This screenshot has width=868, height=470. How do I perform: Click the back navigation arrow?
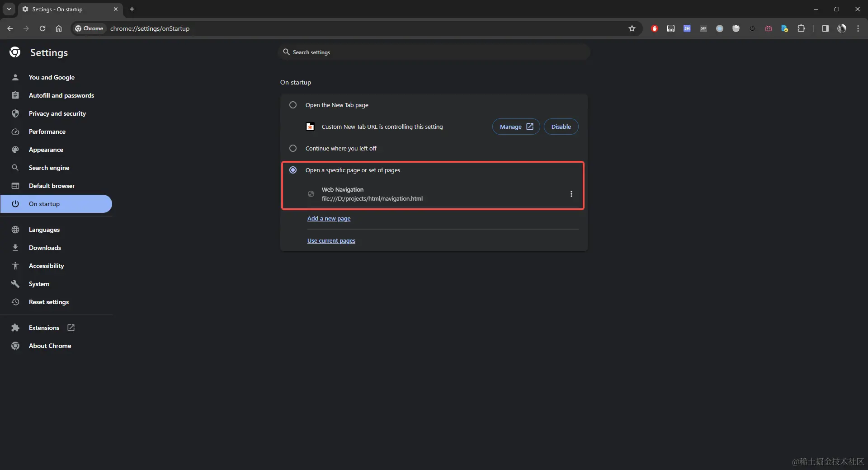(10, 28)
